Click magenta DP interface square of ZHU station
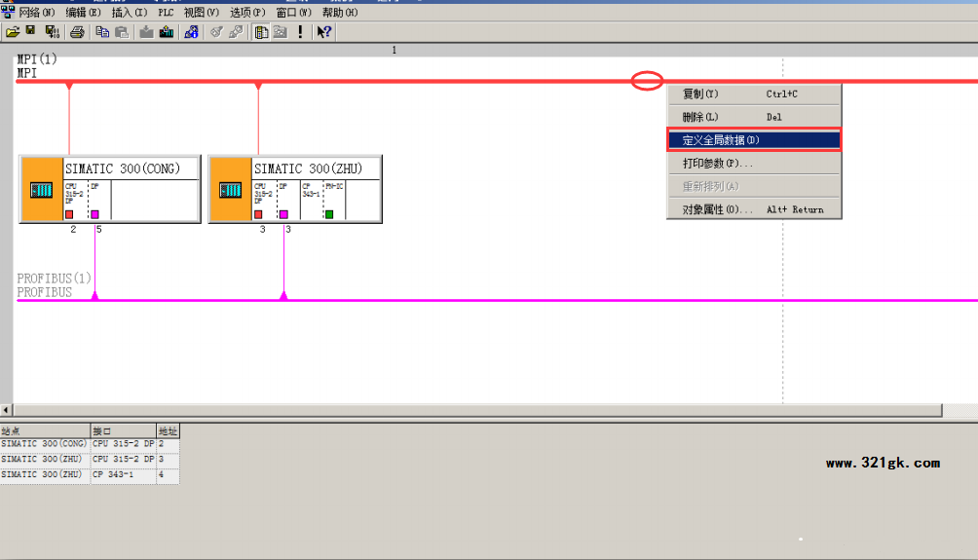 click(x=283, y=214)
